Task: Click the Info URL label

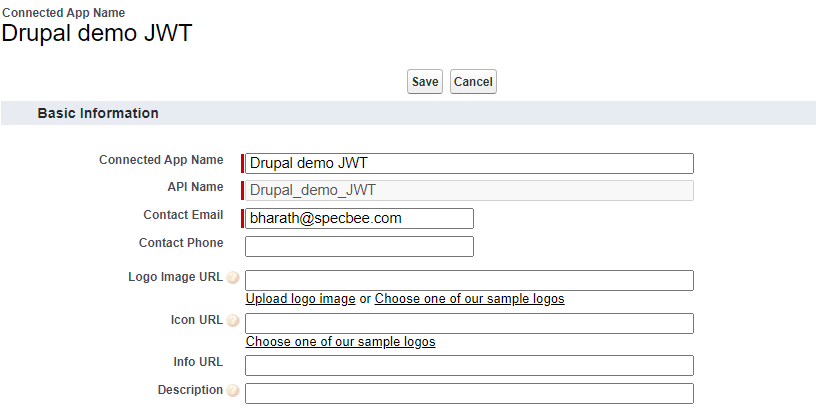Action: click(198, 362)
